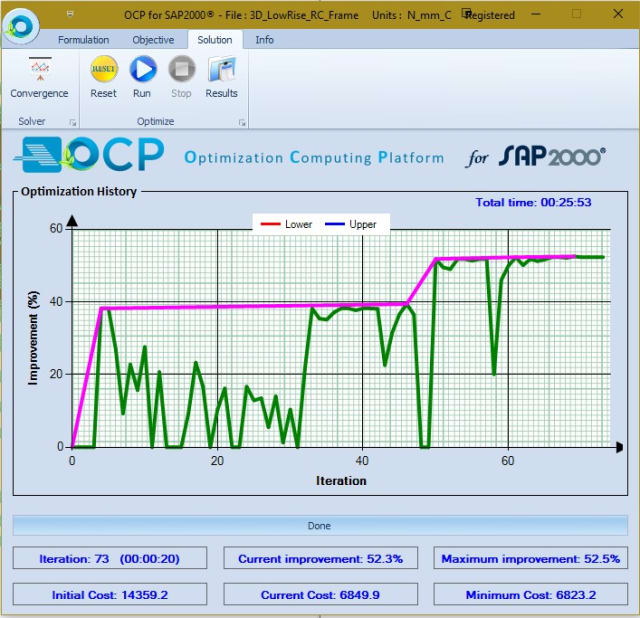Image resolution: width=640 pixels, height=618 pixels.
Task: Click the Iteration axis label
Action: [341, 481]
